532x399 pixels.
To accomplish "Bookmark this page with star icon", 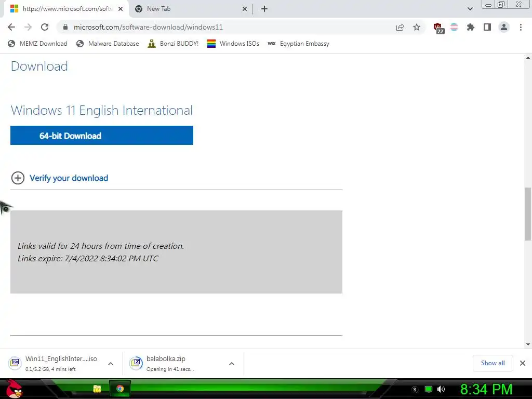I will (x=417, y=27).
